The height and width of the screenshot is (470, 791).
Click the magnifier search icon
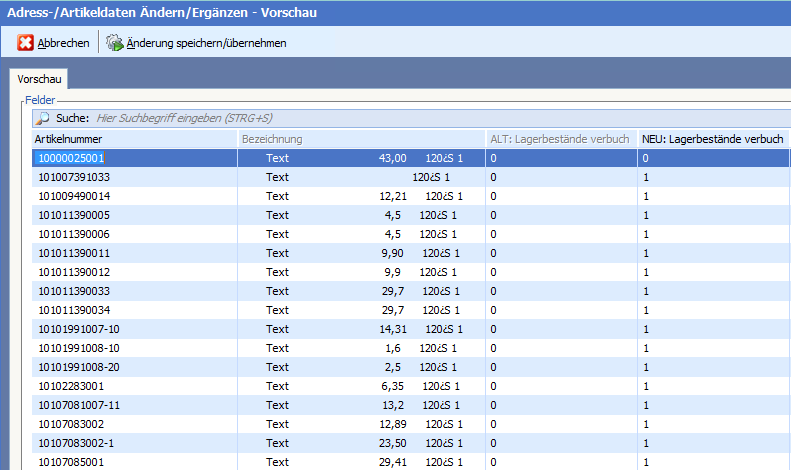43,118
